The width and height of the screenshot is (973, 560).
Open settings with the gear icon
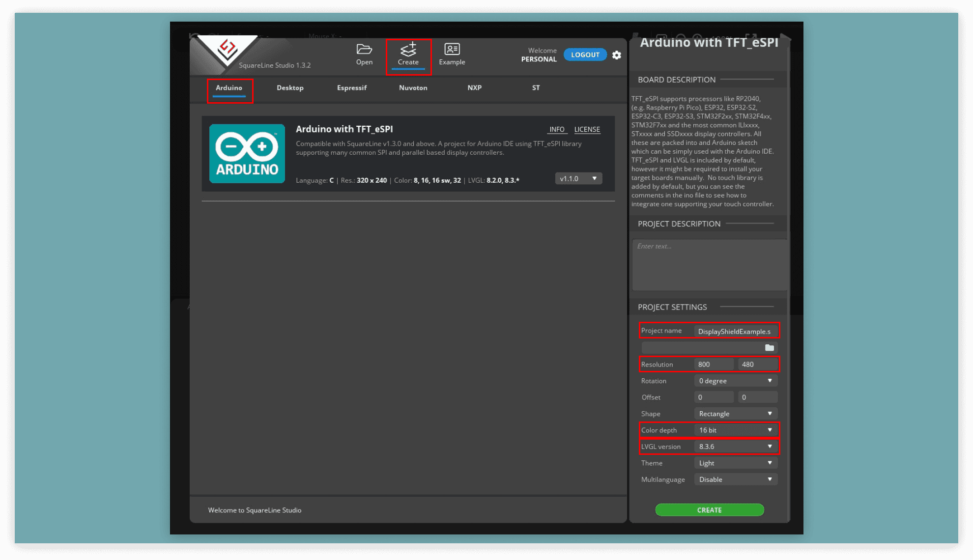(617, 55)
